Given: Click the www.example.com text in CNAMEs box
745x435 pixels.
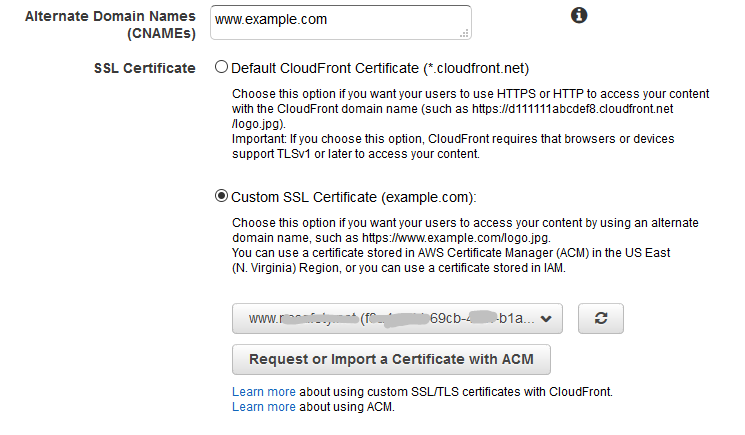Looking at the screenshot, I should coord(271,19).
